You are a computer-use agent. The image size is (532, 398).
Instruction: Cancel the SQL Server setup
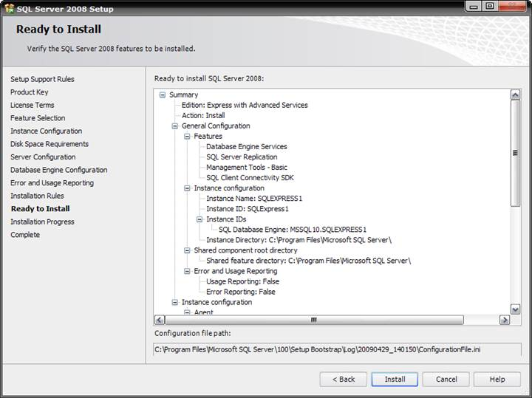tap(446, 379)
